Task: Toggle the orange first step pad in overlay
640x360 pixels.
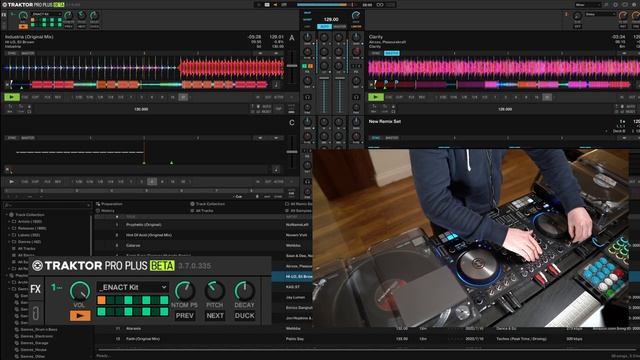Action: [x=101, y=300]
